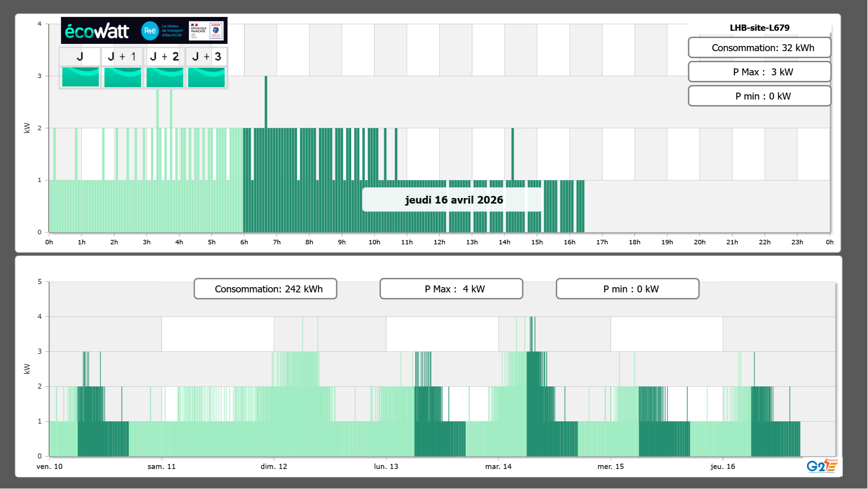The height and width of the screenshot is (489, 868).
Task: Select the J + 2 forecast tab
Action: pyautogui.click(x=165, y=57)
